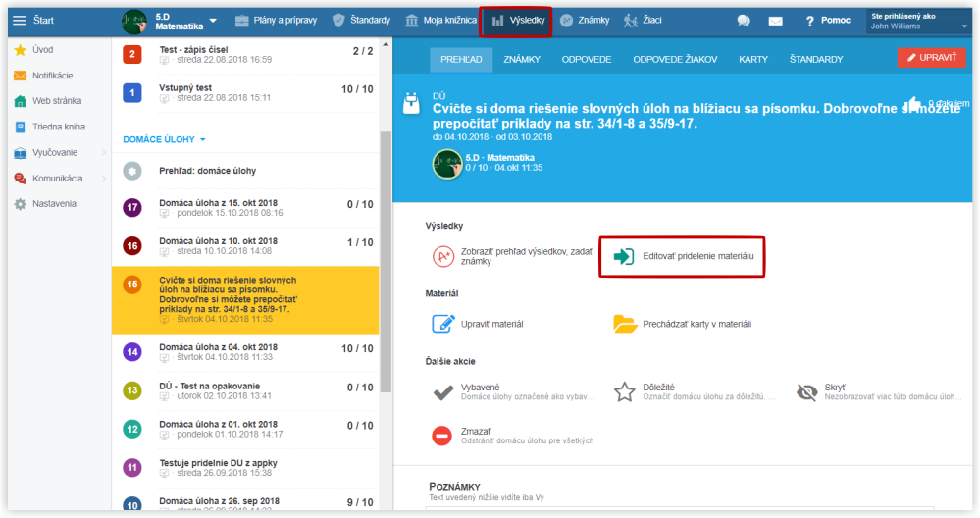Image resolution: width=980 pixels, height=518 pixels.
Task: Select the Vstupný test row
Action: (245, 92)
